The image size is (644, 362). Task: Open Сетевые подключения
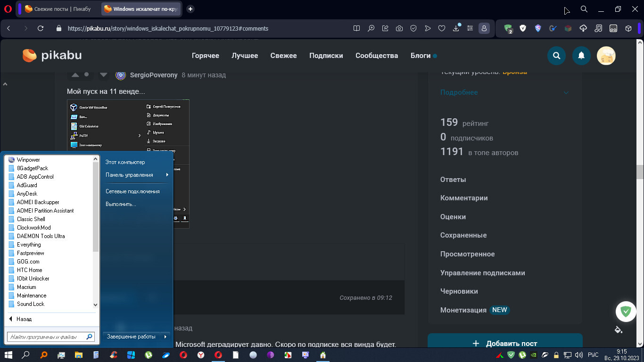tap(132, 191)
